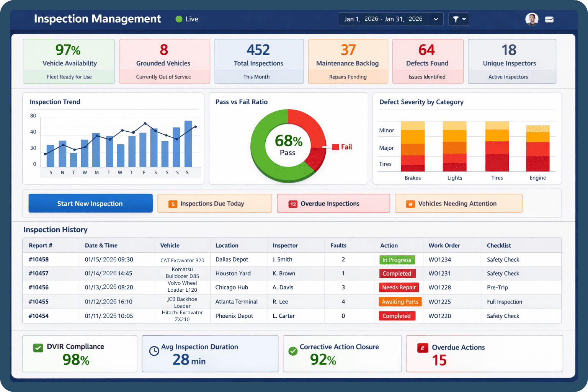This screenshot has height=392, width=588.
Task: Click the green checkmark on DVIR Compliance
Action: pyautogui.click(x=37, y=348)
